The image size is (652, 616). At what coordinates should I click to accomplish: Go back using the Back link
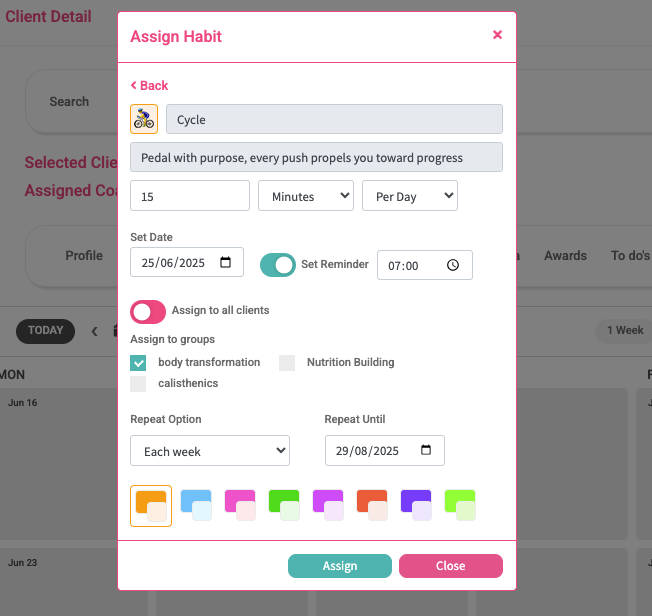point(150,86)
